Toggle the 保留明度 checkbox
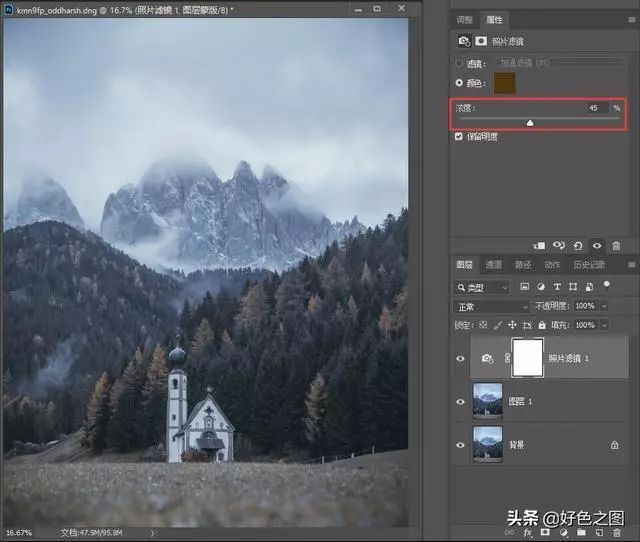Screen dimensions: 640x542 459,136
